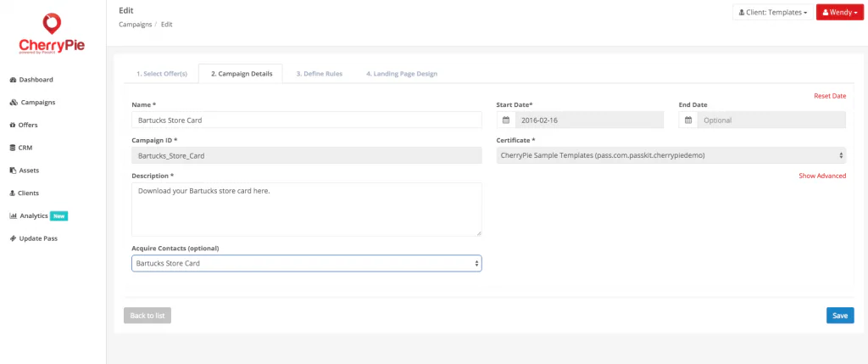Open the Update Pass page
The image size is (868, 364).
coord(38,238)
